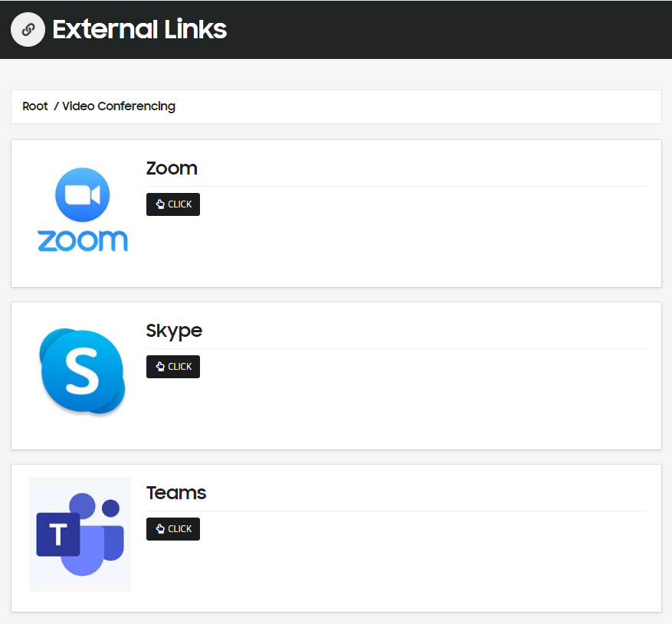
Task: Open the Skype link via CLICK button
Action: tap(173, 367)
